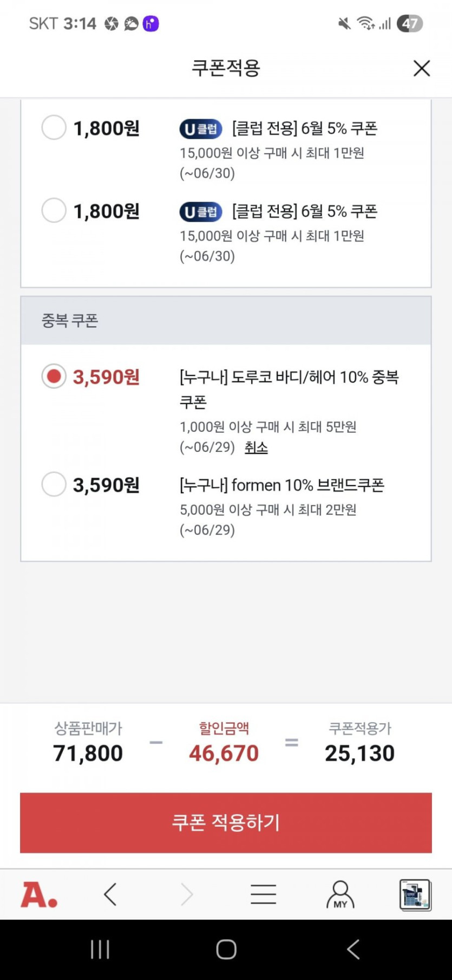Tap the first U클럽 badge
Viewport: 452px width, 980px height.
(201, 129)
